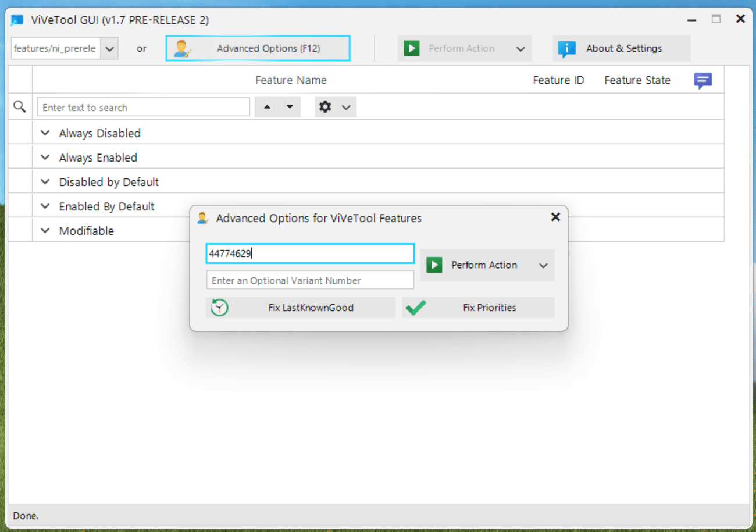Click the search settings gear icon
The image size is (756, 532).
[325, 107]
